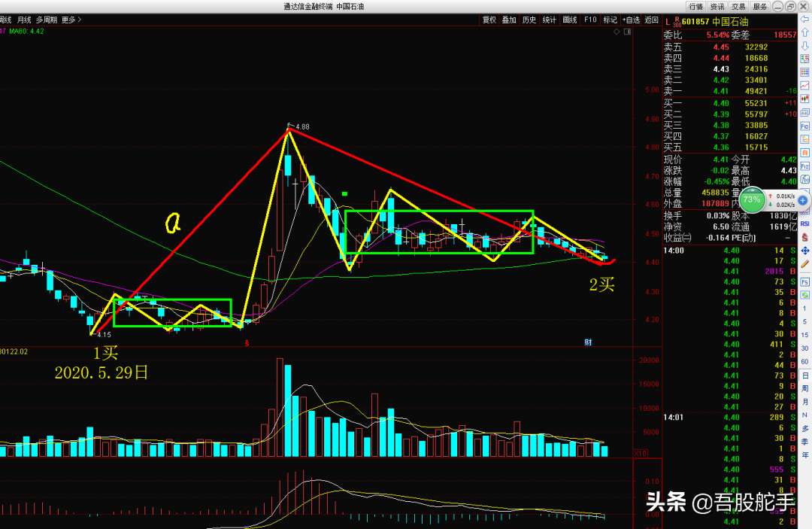Click the 历史 button
This screenshot has height=529, width=812.
(x=529, y=20)
